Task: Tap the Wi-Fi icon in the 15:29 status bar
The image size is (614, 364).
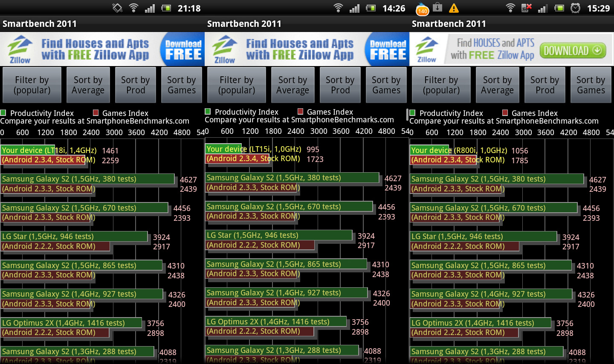Action: pos(510,8)
